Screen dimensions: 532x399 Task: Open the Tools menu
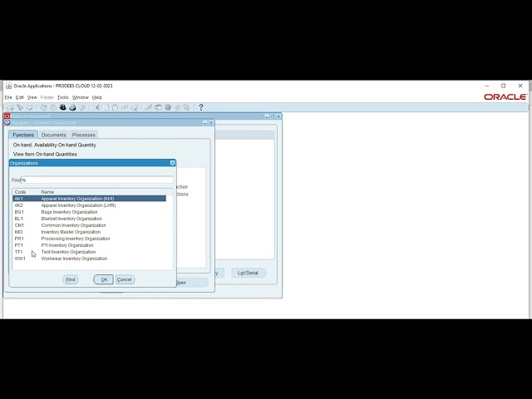(x=63, y=97)
